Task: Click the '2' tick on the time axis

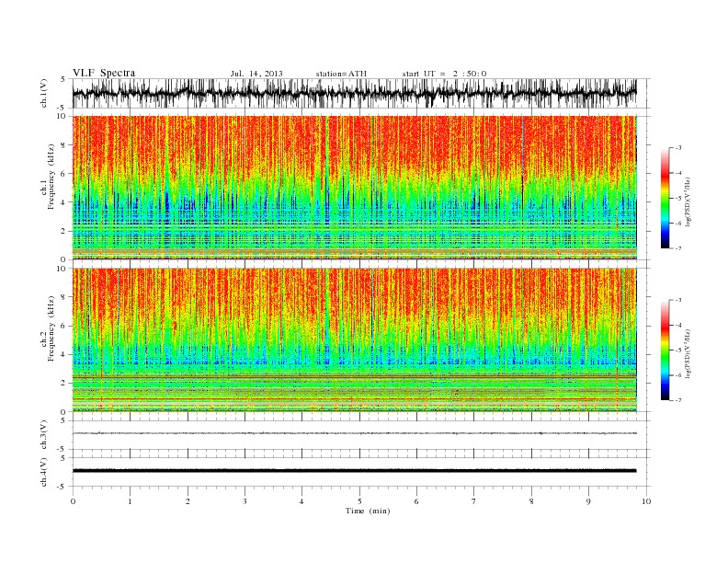Action: tap(188, 501)
